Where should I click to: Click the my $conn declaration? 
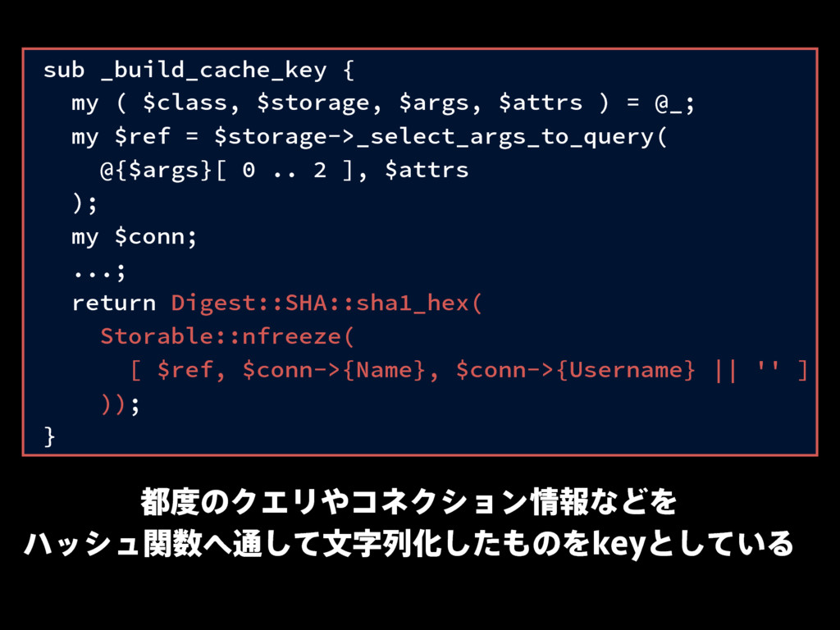coord(135,236)
